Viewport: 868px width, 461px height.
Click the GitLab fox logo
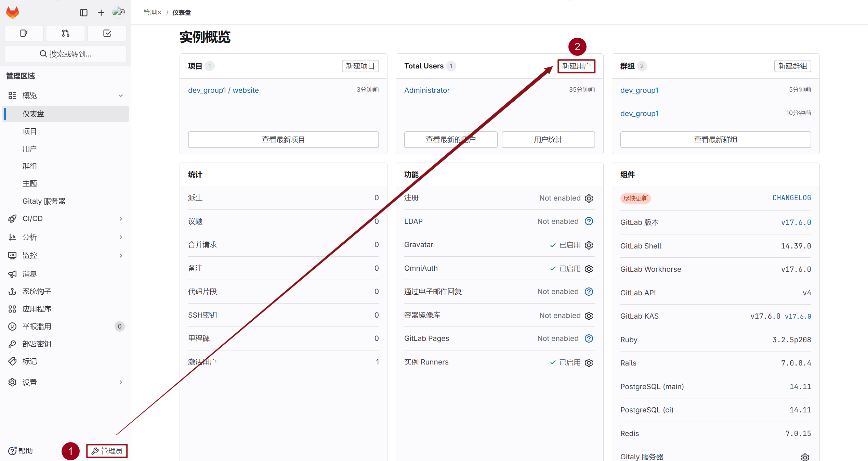(13, 13)
